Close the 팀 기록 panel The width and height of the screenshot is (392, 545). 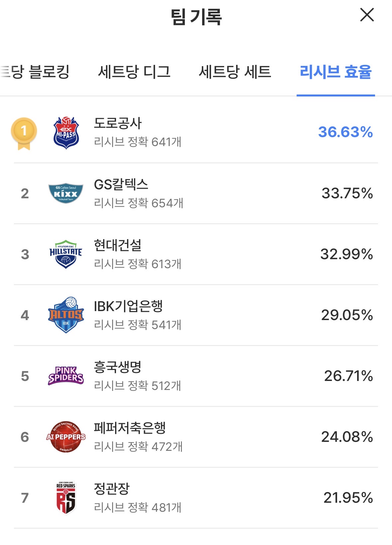point(367,15)
